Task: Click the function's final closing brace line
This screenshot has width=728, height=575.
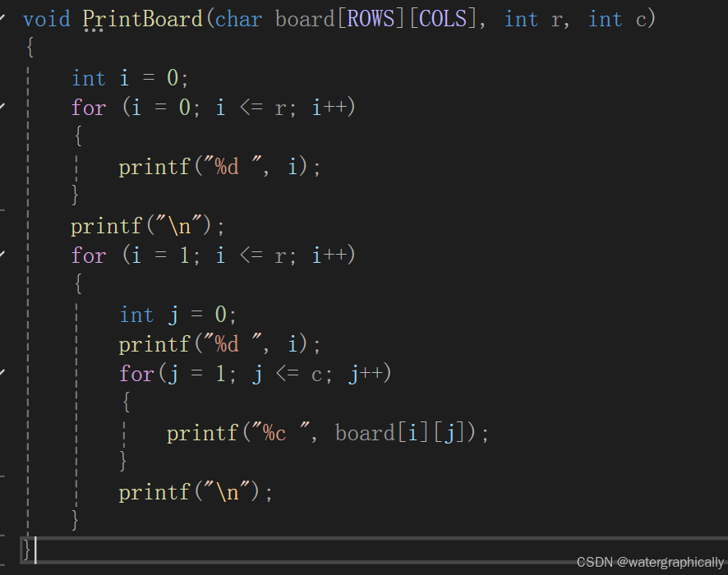Action: [x=374, y=550]
